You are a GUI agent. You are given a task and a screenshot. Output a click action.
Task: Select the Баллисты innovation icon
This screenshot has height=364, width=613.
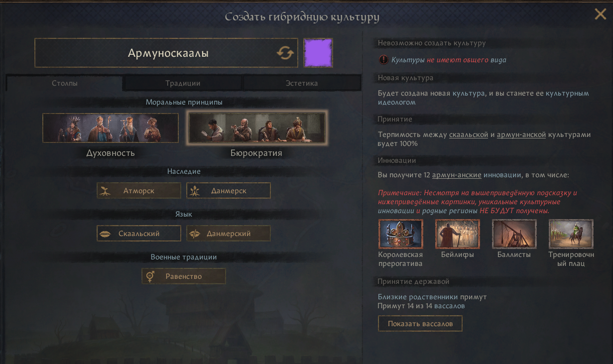point(514,234)
